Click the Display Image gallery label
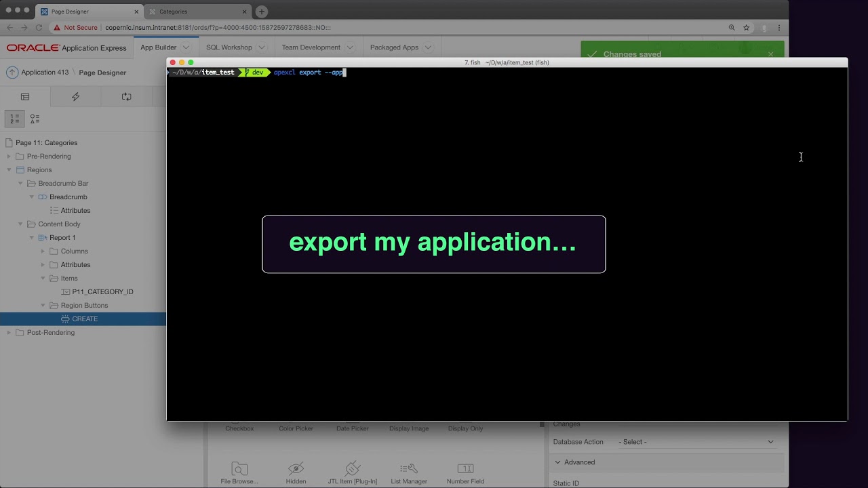Screen dimensions: 868x488 [409, 428]
